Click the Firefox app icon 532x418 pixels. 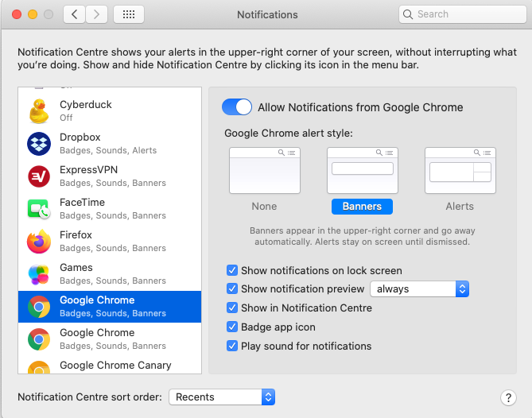(x=39, y=242)
